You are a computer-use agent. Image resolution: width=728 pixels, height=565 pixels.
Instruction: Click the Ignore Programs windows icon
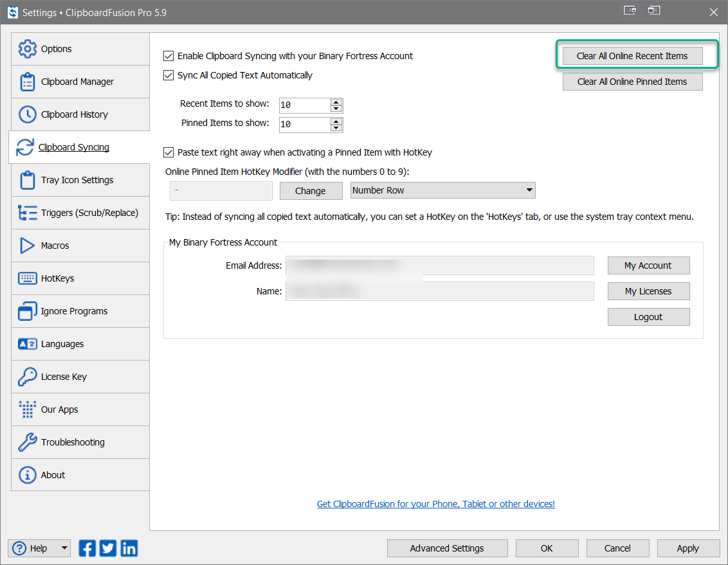tap(28, 311)
